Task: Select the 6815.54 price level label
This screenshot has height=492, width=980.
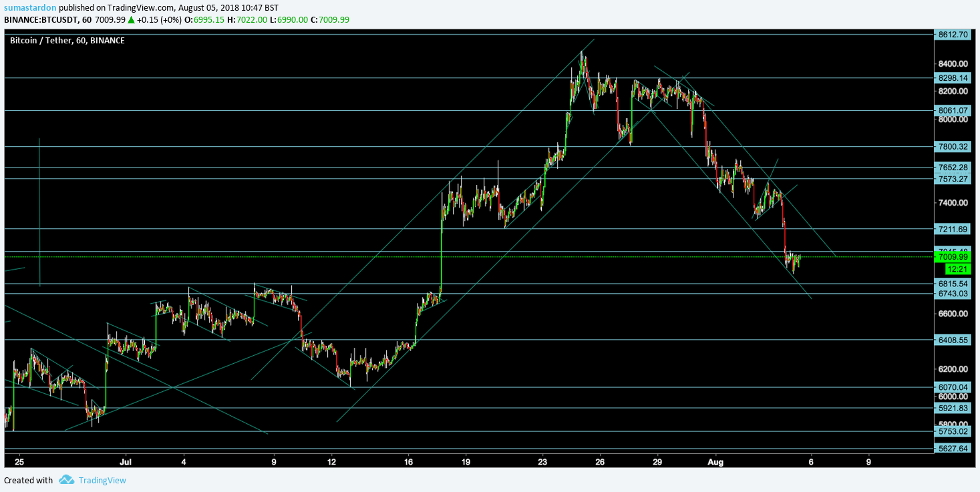Action: (953, 283)
